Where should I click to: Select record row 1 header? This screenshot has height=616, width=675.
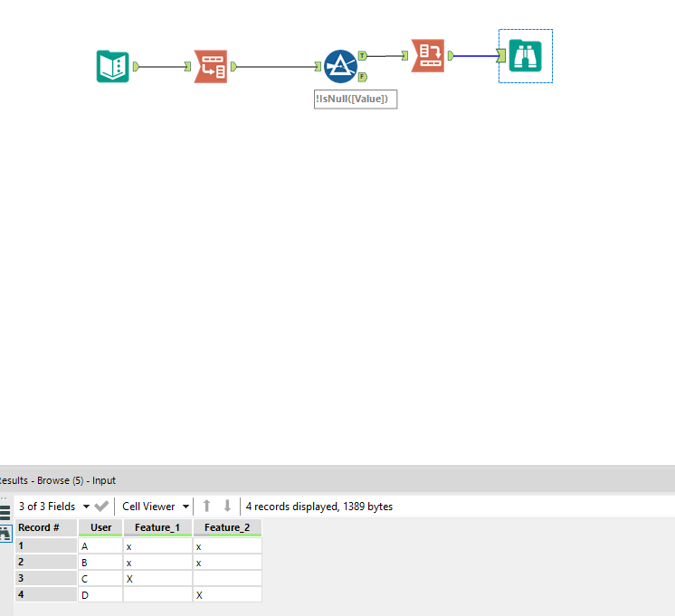click(x=46, y=545)
